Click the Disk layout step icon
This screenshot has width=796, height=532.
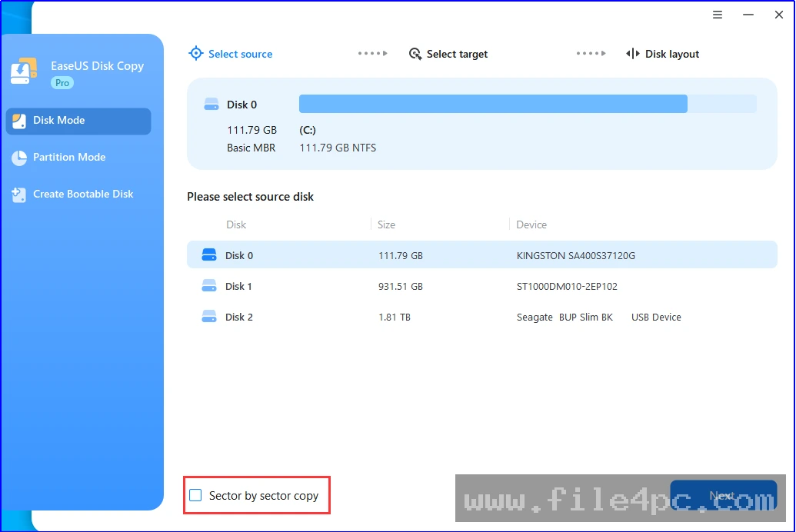632,54
